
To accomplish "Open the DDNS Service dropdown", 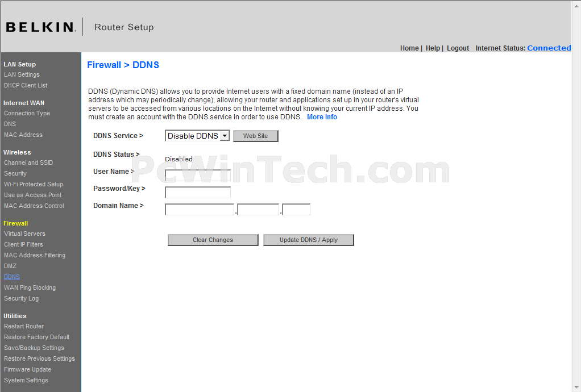I will tap(197, 136).
